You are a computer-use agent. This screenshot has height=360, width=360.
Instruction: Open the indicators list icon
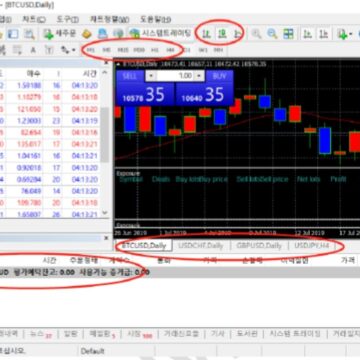[x=342, y=34]
